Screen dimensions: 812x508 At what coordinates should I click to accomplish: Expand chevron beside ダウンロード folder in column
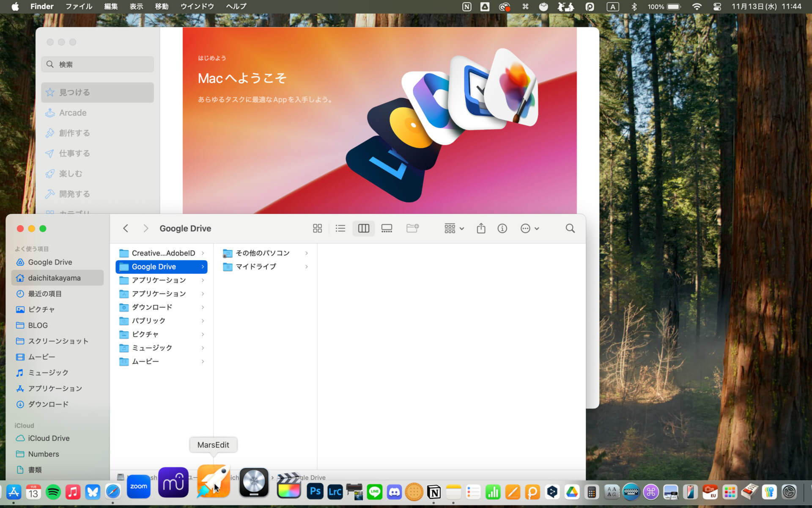[x=203, y=307]
